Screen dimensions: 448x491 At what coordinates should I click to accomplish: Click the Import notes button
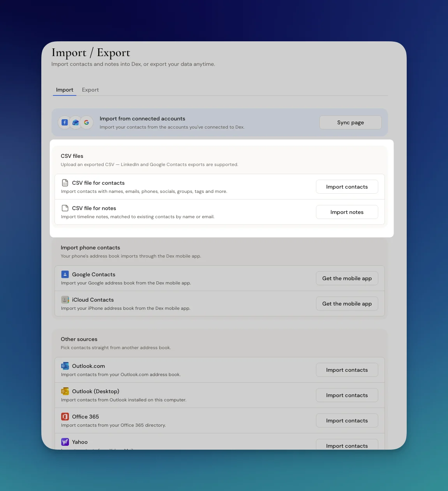coord(347,212)
